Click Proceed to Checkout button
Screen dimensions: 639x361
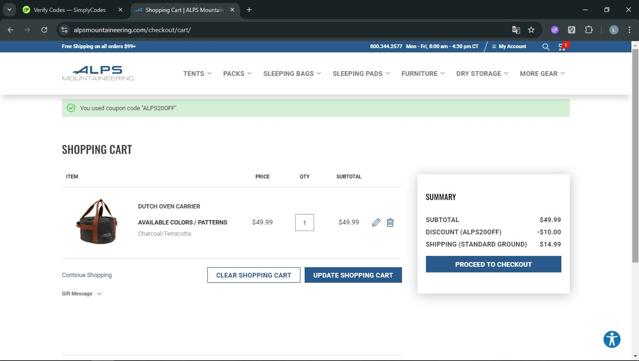point(493,264)
